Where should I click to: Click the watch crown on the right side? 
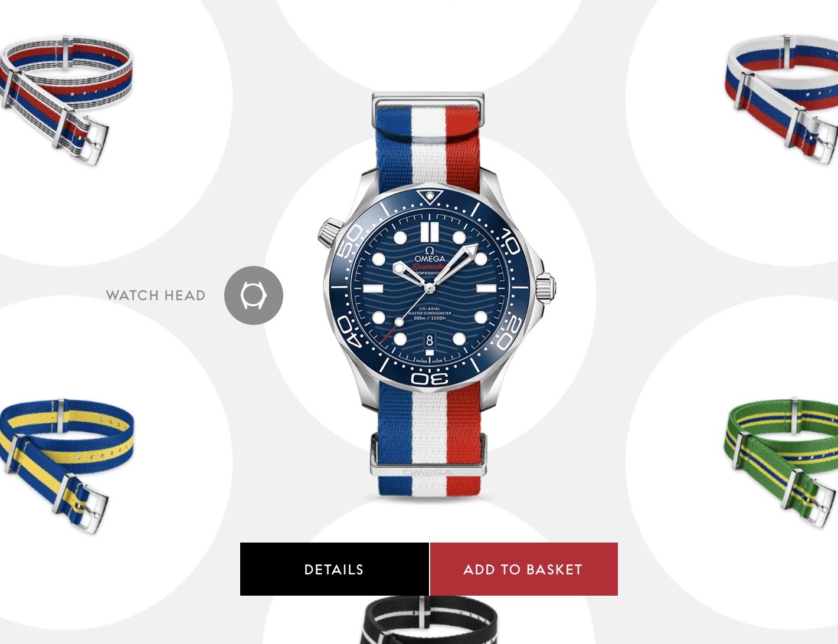coord(545,287)
